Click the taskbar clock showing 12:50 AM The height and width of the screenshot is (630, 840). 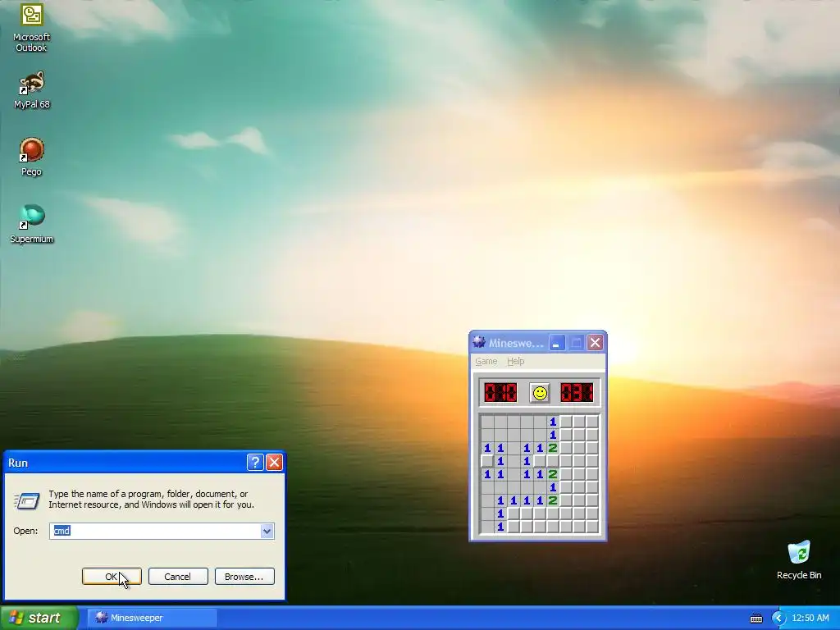tap(810, 619)
